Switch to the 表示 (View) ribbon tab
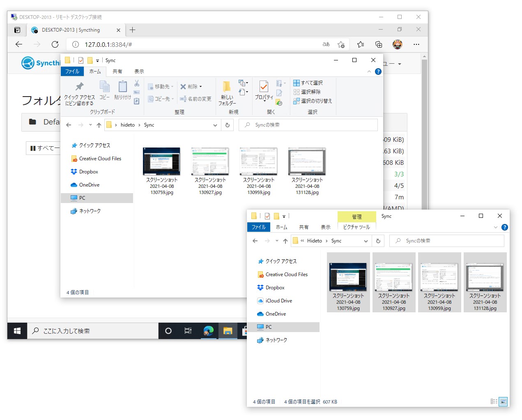Screen dimensions: 522x420 139,71
